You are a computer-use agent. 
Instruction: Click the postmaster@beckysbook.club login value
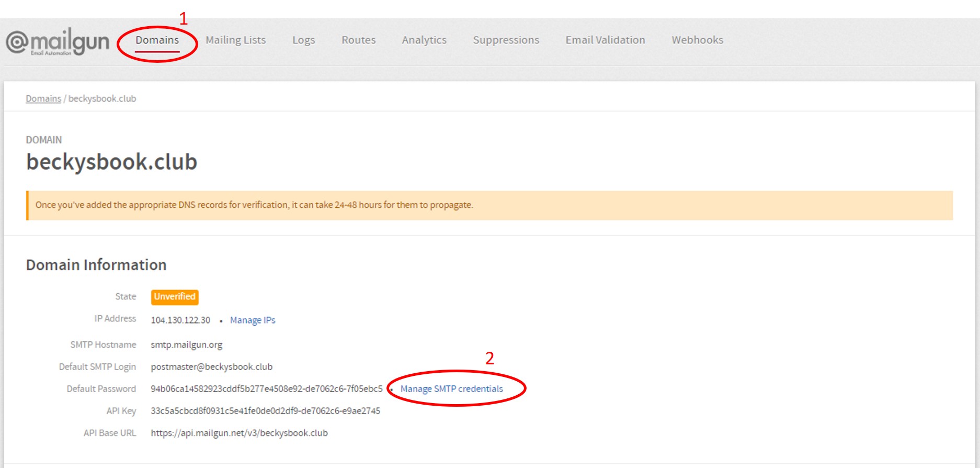[x=212, y=366]
